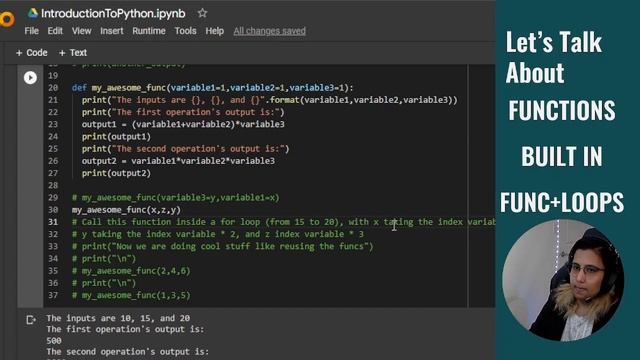
Task: Click the Google Drive icon beside title
Action: (x=33, y=13)
